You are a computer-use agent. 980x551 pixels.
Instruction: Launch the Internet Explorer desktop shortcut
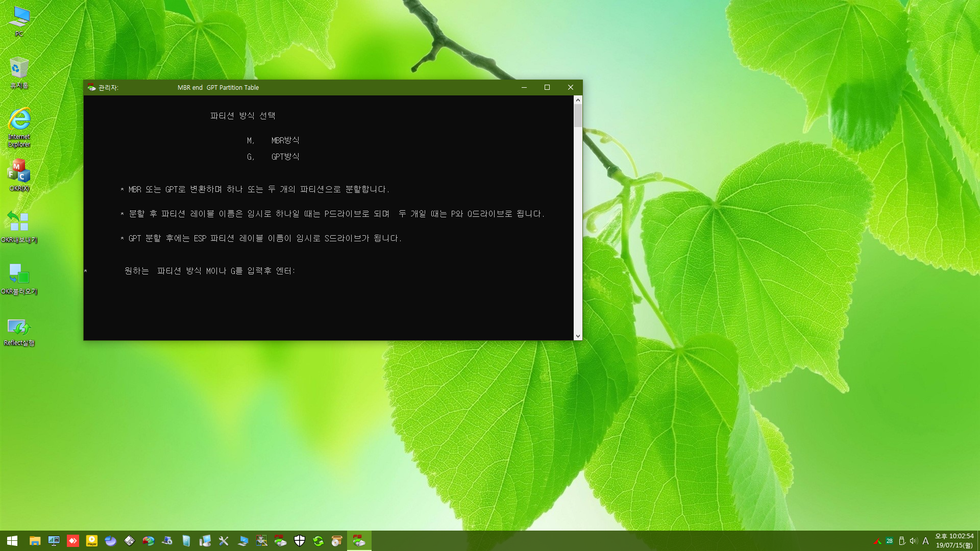(x=19, y=128)
